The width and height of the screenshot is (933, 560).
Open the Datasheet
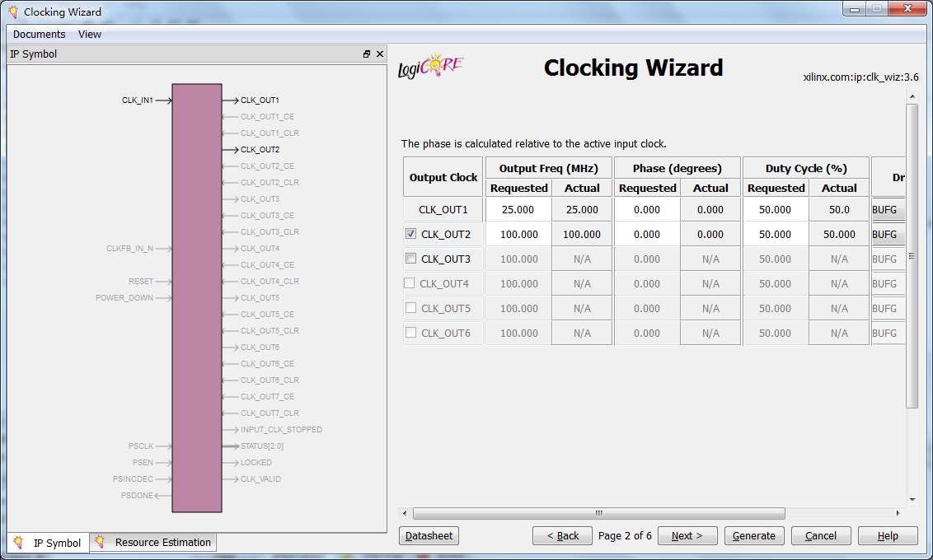pos(429,535)
